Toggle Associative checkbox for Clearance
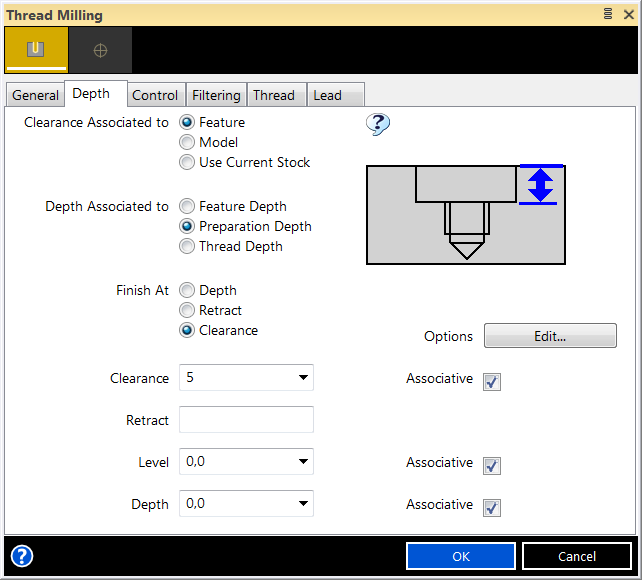This screenshot has height=580, width=642. (x=492, y=381)
